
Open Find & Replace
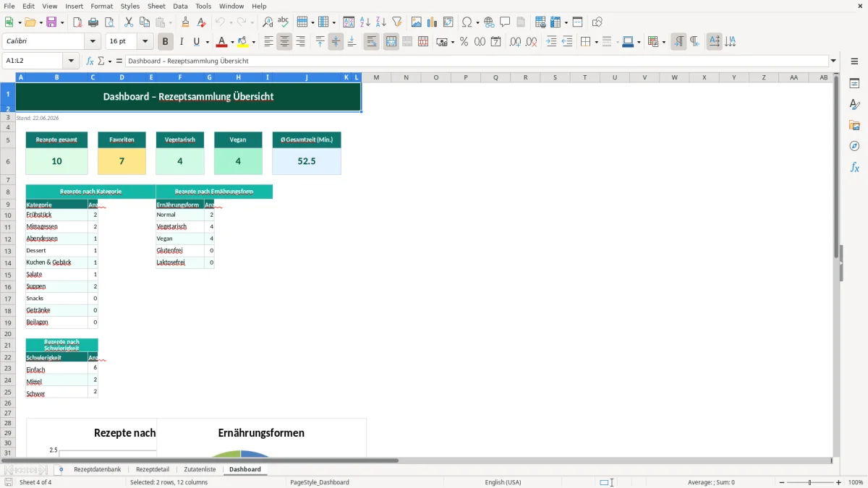[267, 22]
